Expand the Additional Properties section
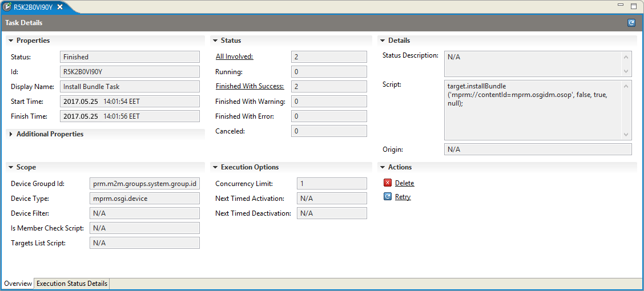Viewport: 644px width, 291px height. tap(11, 134)
